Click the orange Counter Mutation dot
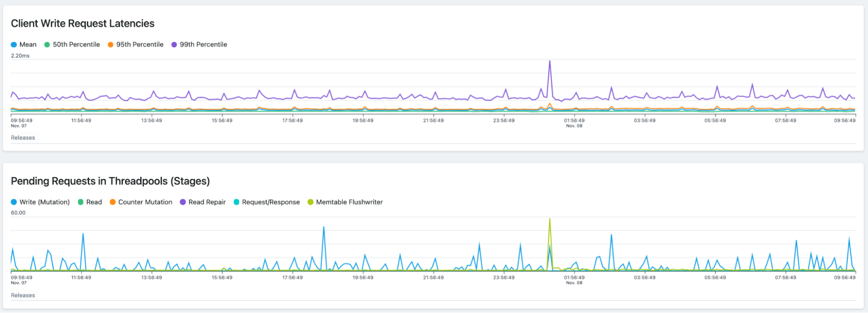868x313 pixels. point(112,202)
